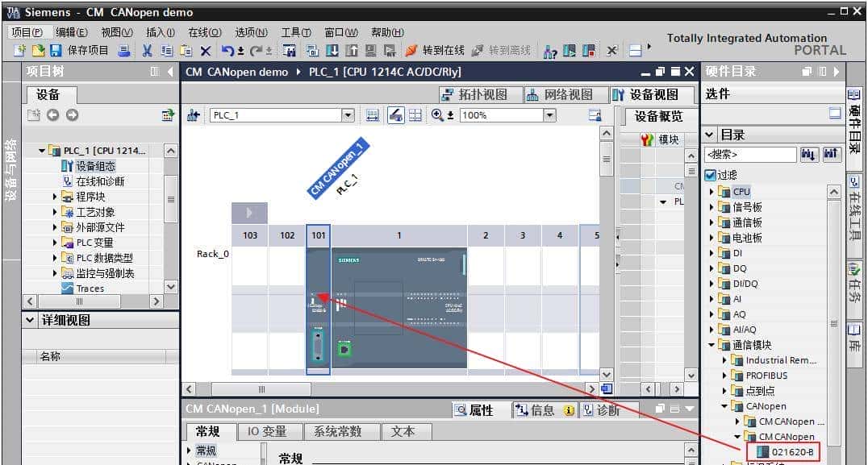Adjust the zoom stepper next to the magnifier
The width and height of the screenshot is (868, 465).
click(450, 114)
